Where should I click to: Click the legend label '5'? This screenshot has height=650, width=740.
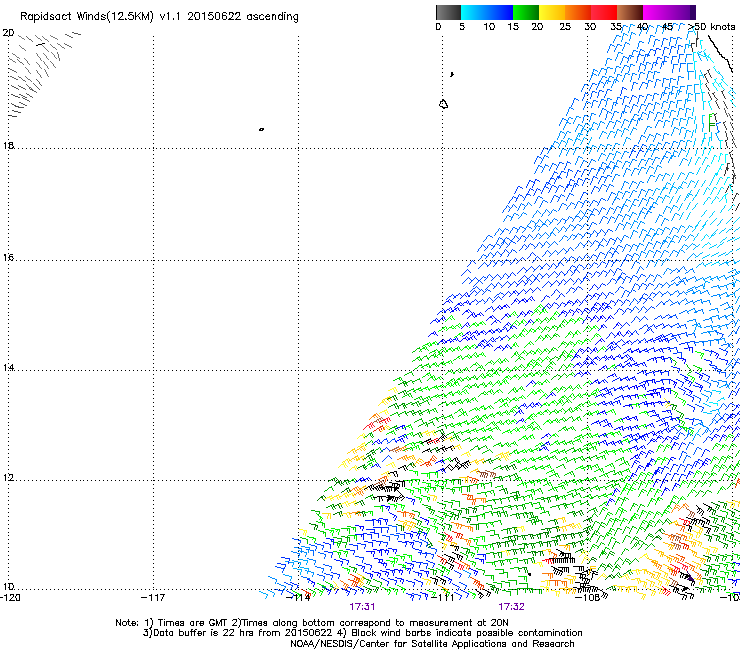coord(462,27)
